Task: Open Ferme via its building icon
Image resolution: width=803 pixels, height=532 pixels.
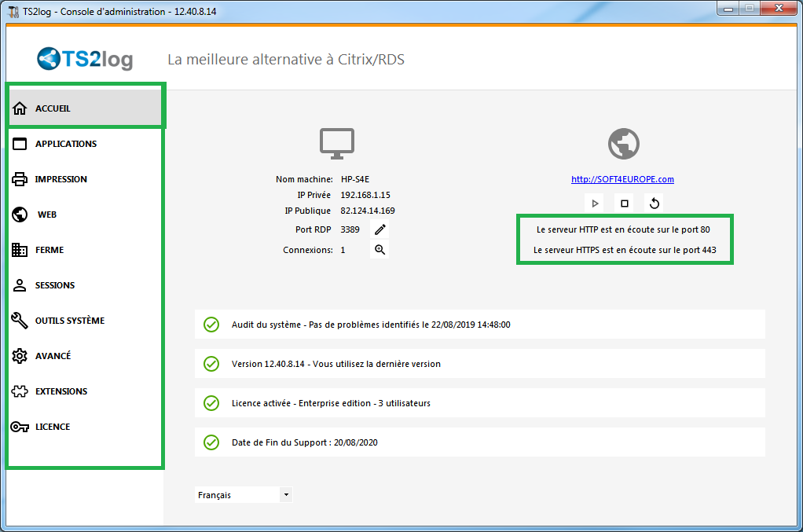Action: [x=20, y=250]
